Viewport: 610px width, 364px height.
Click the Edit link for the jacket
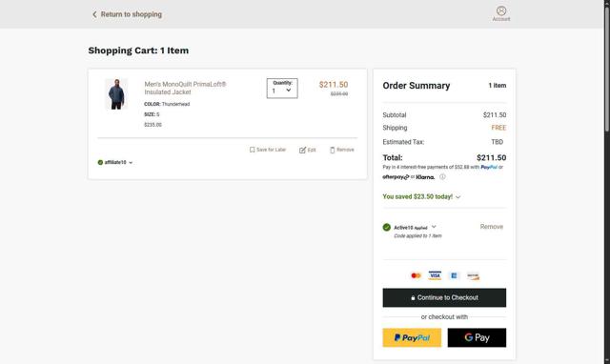(x=312, y=151)
